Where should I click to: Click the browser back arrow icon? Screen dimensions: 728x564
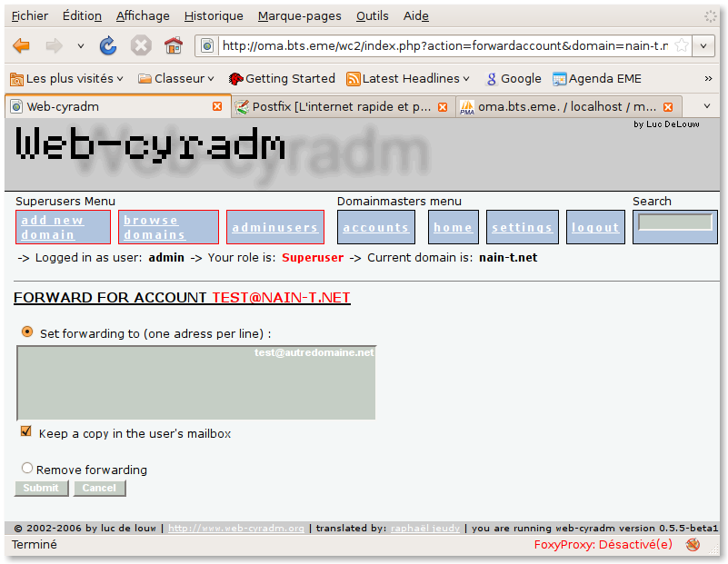pyautogui.click(x=22, y=45)
